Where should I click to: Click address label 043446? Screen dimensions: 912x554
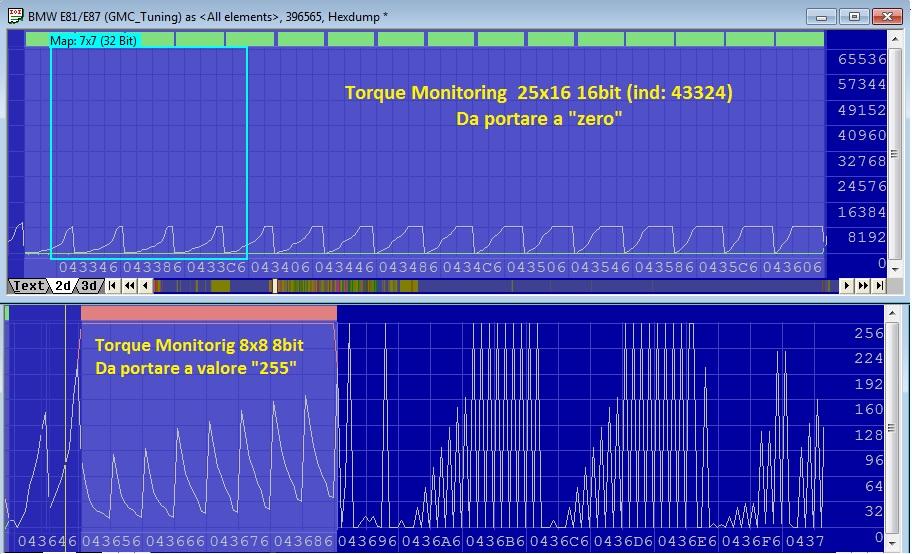(x=344, y=268)
